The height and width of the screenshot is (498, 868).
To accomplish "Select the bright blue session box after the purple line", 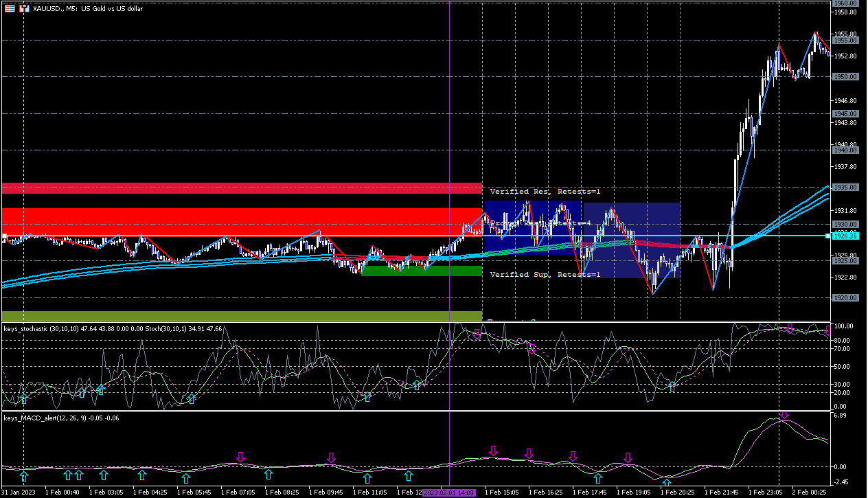I will [x=533, y=227].
